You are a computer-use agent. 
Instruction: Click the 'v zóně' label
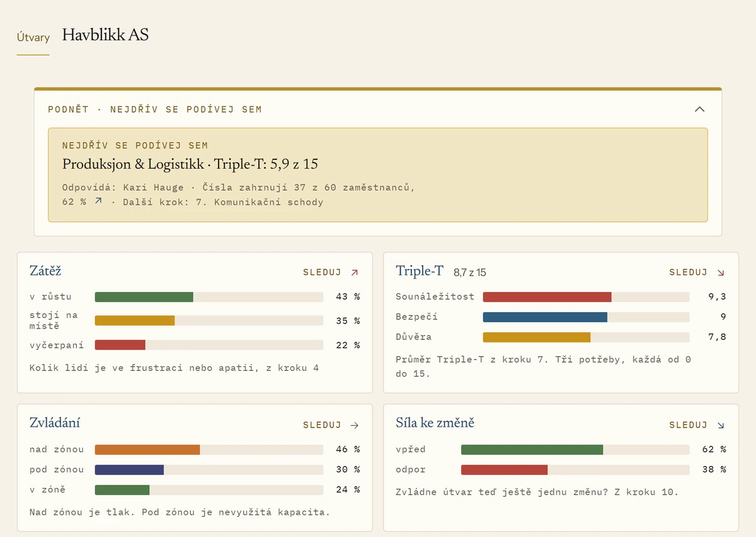(47, 490)
